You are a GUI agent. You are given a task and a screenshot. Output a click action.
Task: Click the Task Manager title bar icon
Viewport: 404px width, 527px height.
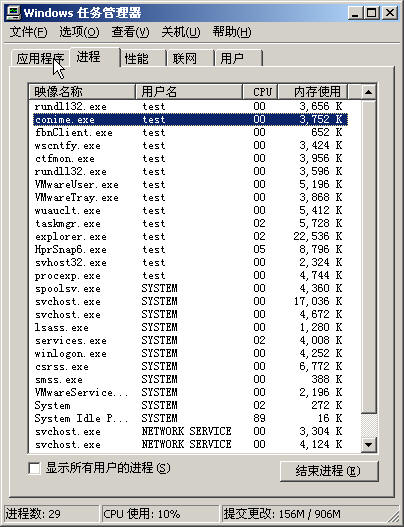[x=14, y=13]
